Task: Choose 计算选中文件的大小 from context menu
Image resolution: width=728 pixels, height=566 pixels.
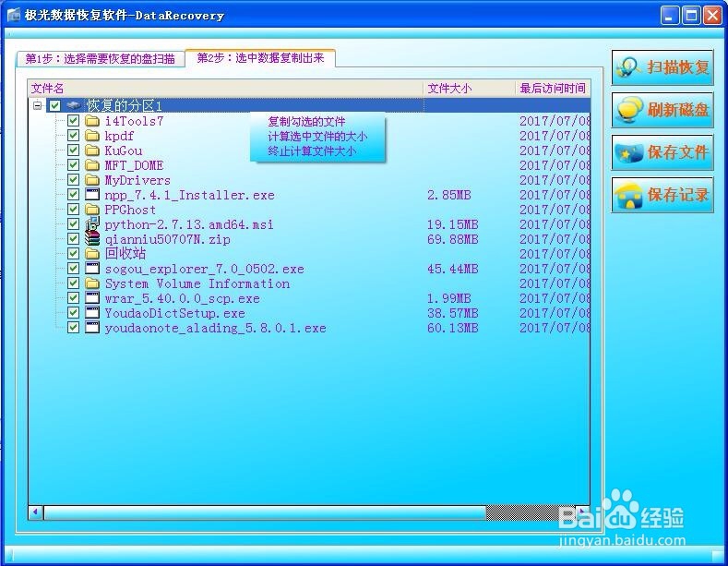Action: point(317,137)
